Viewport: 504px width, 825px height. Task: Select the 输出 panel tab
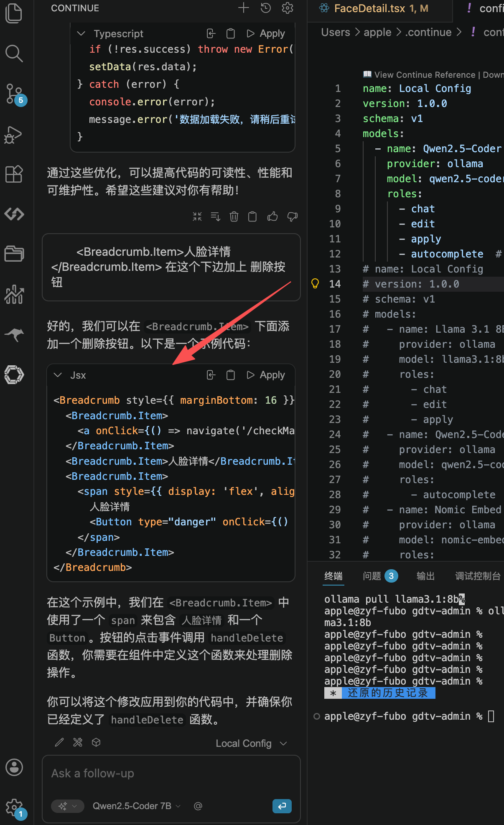pyautogui.click(x=425, y=576)
